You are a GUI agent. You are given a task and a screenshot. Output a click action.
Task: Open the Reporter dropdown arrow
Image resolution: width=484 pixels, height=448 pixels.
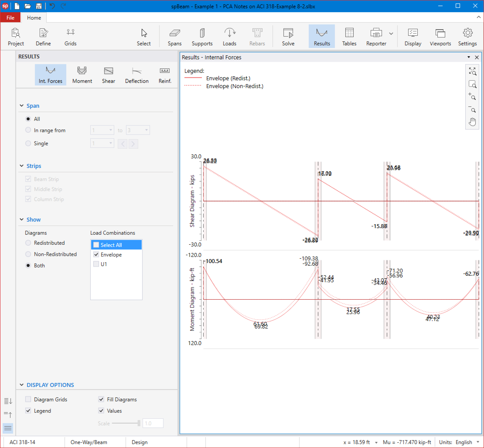point(391,34)
